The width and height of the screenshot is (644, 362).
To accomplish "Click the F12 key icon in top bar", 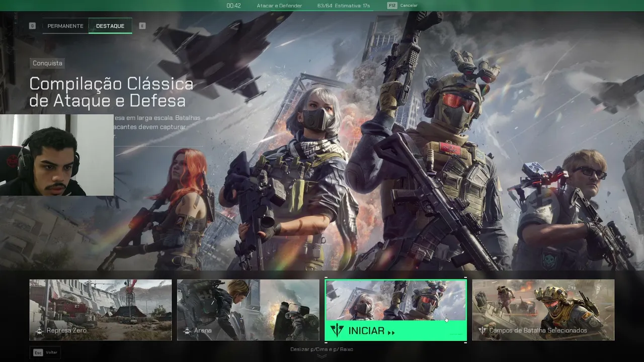I will coord(392,6).
